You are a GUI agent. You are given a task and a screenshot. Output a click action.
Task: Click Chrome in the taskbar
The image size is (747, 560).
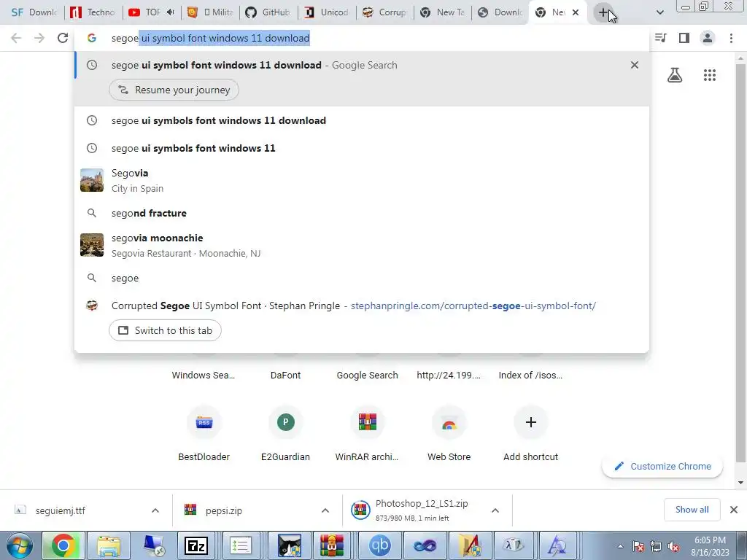click(63, 545)
